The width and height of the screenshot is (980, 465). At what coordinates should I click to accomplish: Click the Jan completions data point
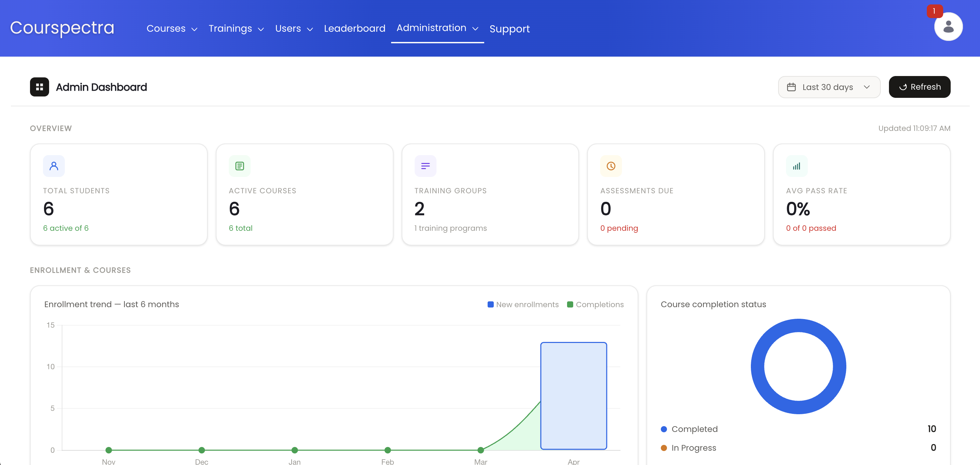(295, 450)
